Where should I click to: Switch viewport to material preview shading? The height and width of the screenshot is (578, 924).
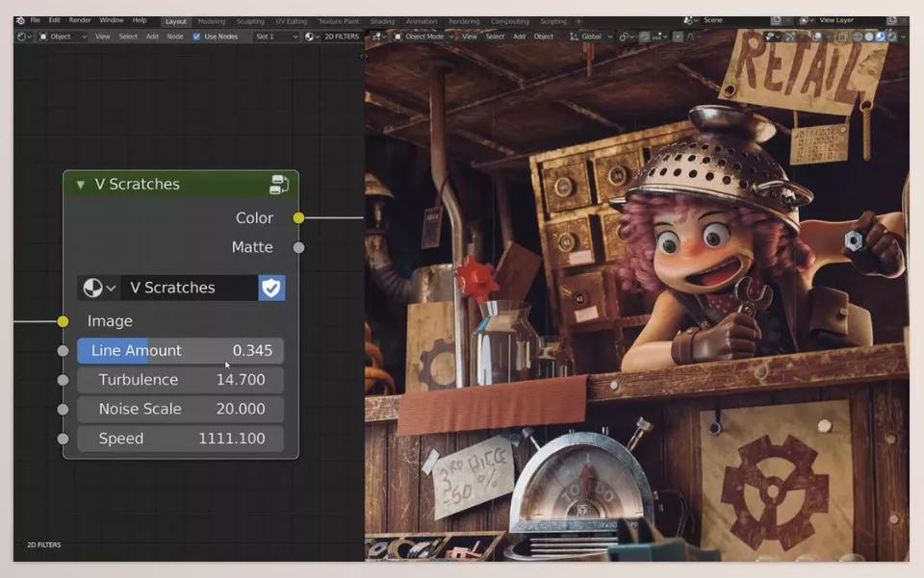click(880, 37)
